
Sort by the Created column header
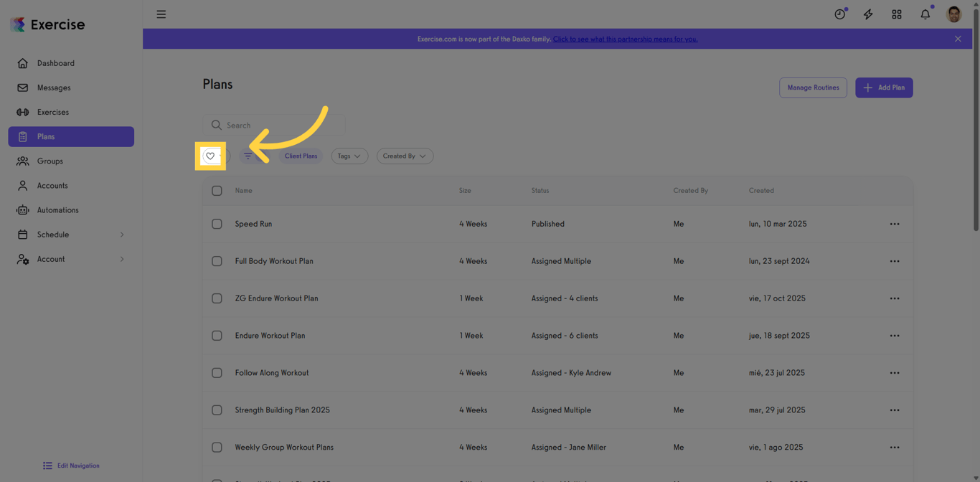point(761,191)
